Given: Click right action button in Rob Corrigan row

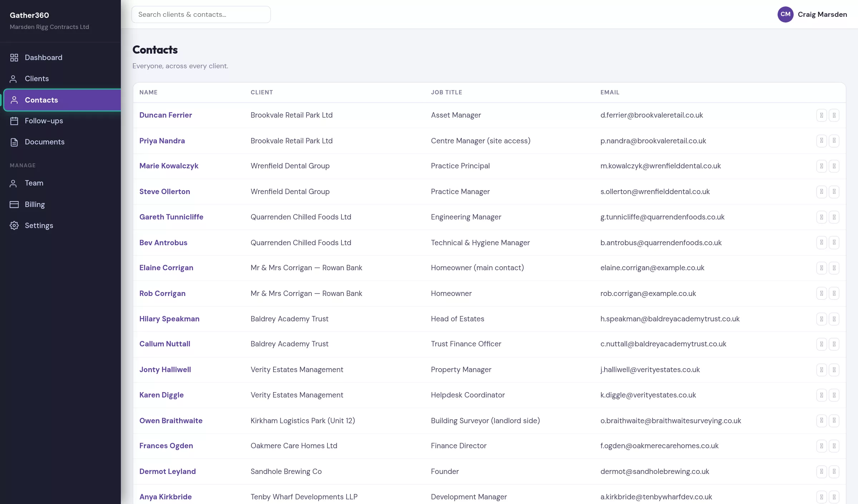Looking at the screenshot, I should (x=834, y=293).
